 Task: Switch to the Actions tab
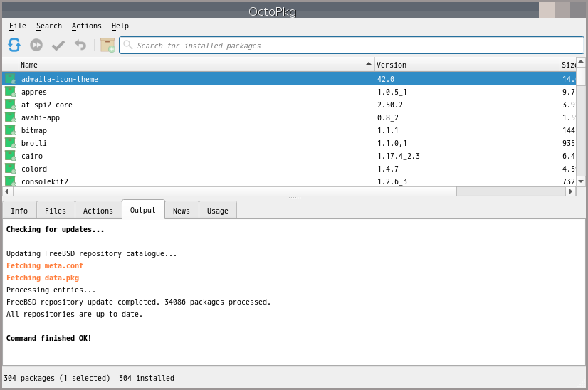pos(98,211)
